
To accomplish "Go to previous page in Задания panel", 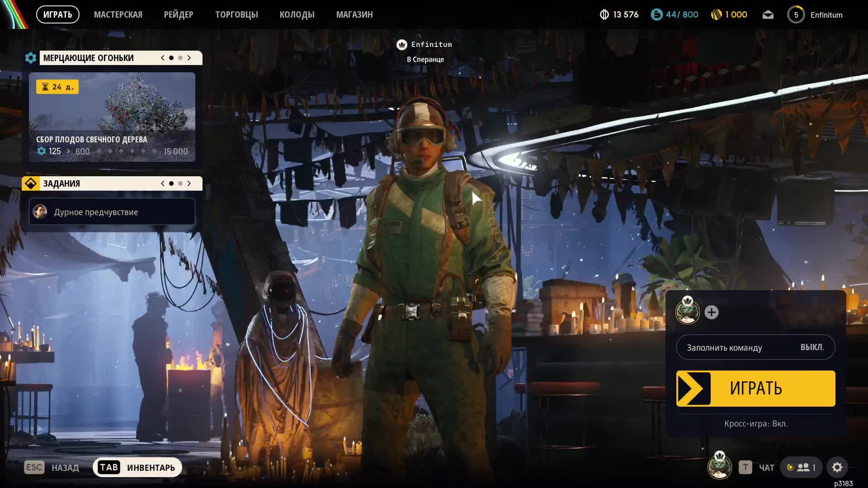I will (163, 183).
